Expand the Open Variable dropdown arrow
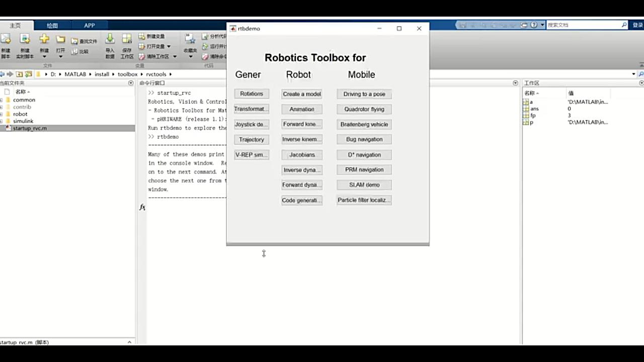 [169, 46]
